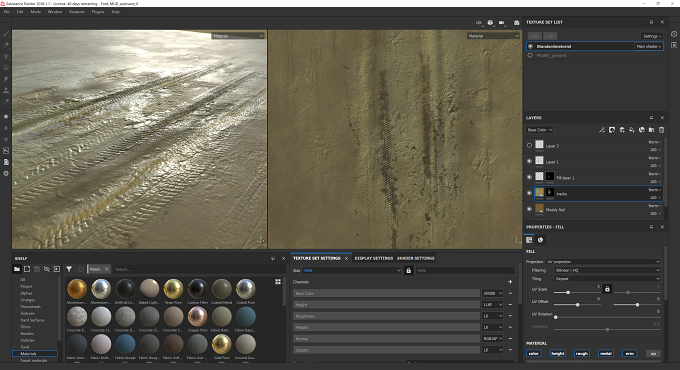Toggle the metal material channel button

605,354
